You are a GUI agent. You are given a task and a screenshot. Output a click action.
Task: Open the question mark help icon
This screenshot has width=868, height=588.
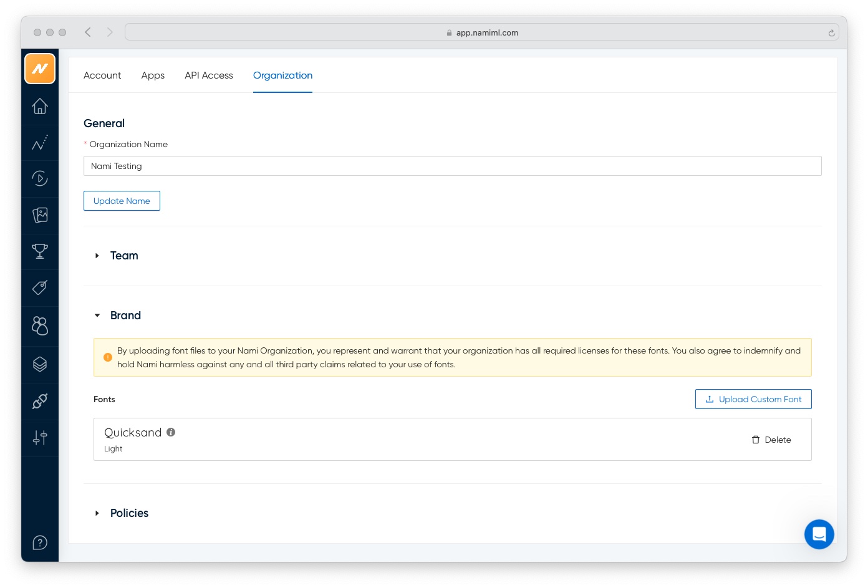[40, 542]
